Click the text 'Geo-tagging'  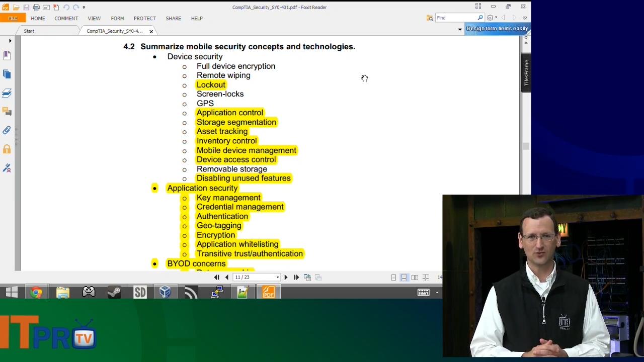pyautogui.click(x=219, y=226)
